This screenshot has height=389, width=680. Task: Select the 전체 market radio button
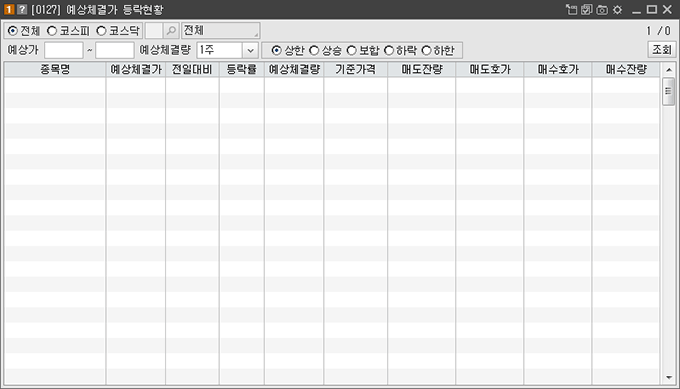(13, 31)
